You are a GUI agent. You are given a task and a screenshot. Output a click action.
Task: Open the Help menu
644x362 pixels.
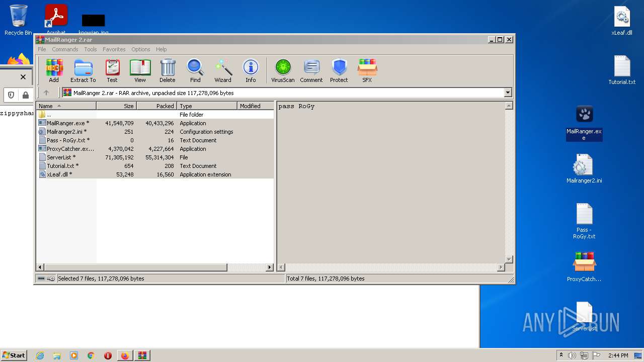(x=161, y=49)
